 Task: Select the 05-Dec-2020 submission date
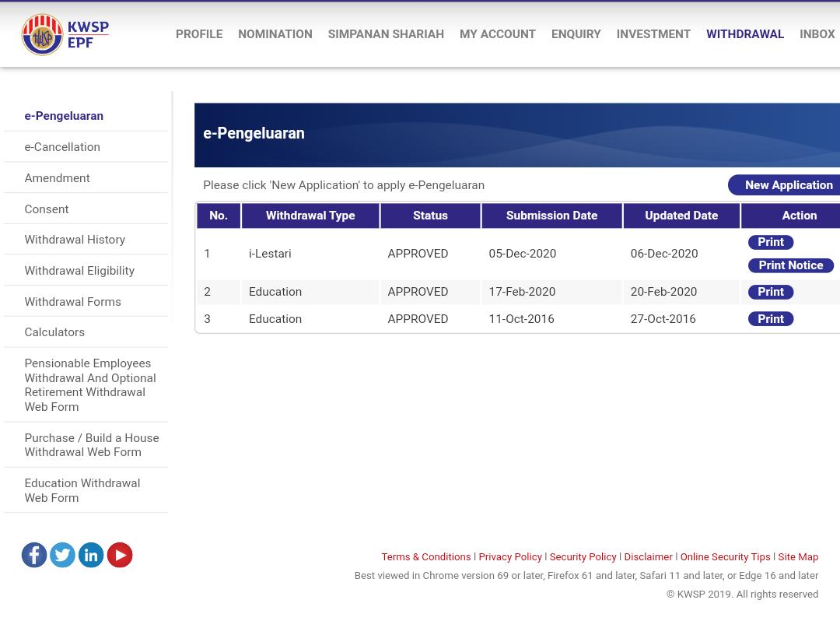pos(523,254)
